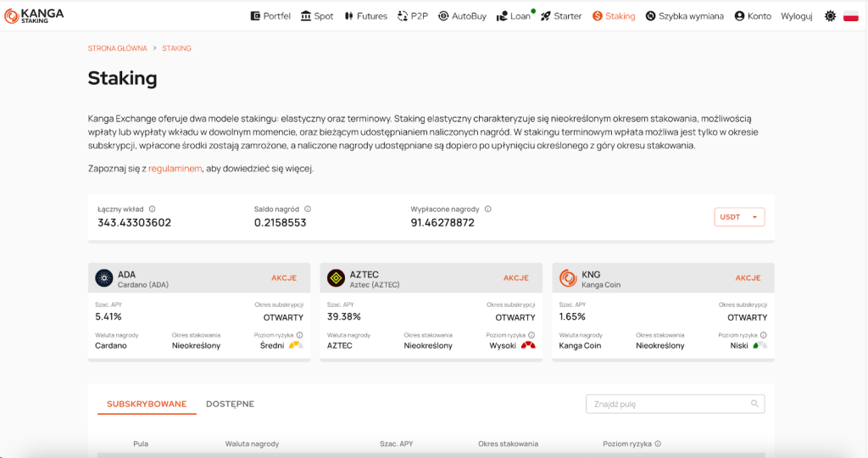
Task: Click info icon beside Saldo nagród
Action: pyautogui.click(x=308, y=209)
